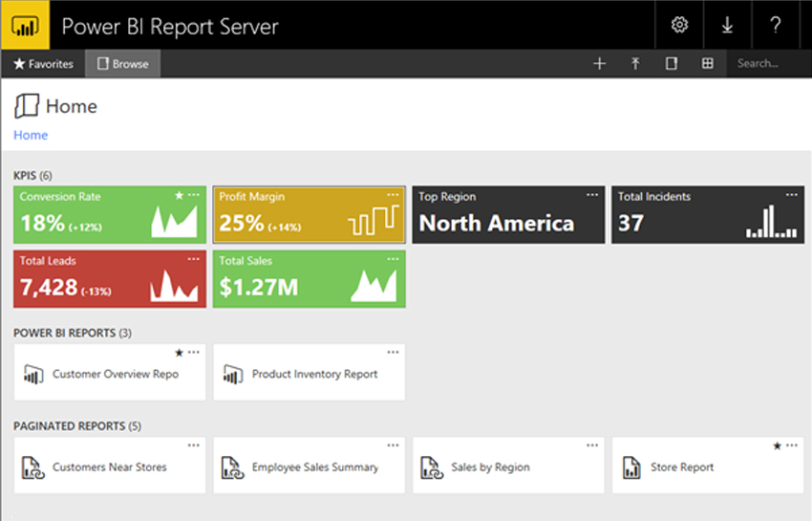The image size is (812, 521).
Task: Click Customer Overview Report Power BI icon
Action: point(33,375)
